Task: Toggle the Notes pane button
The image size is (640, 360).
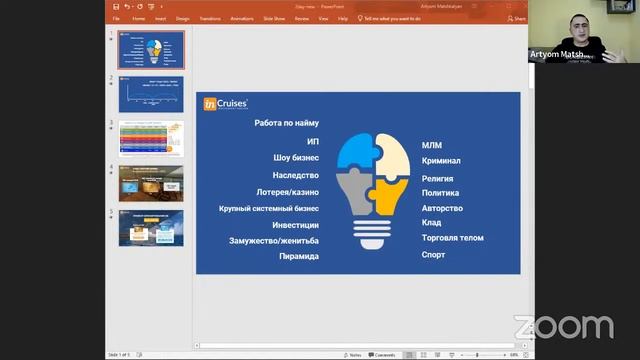Action: (x=353, y=355)
